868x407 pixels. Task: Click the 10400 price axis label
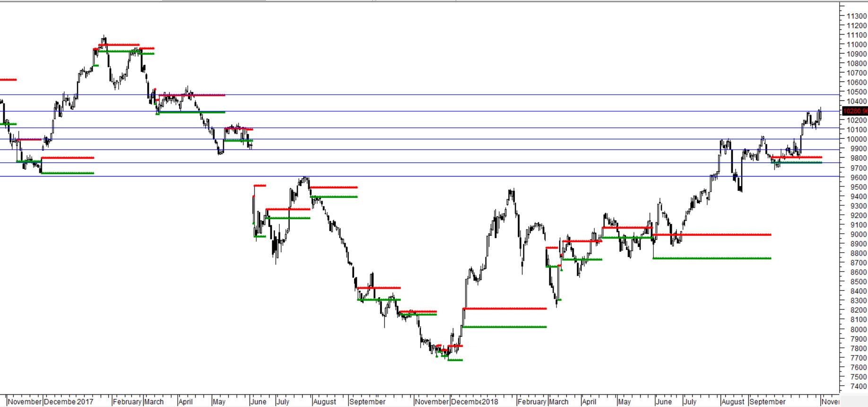(857, 101)
